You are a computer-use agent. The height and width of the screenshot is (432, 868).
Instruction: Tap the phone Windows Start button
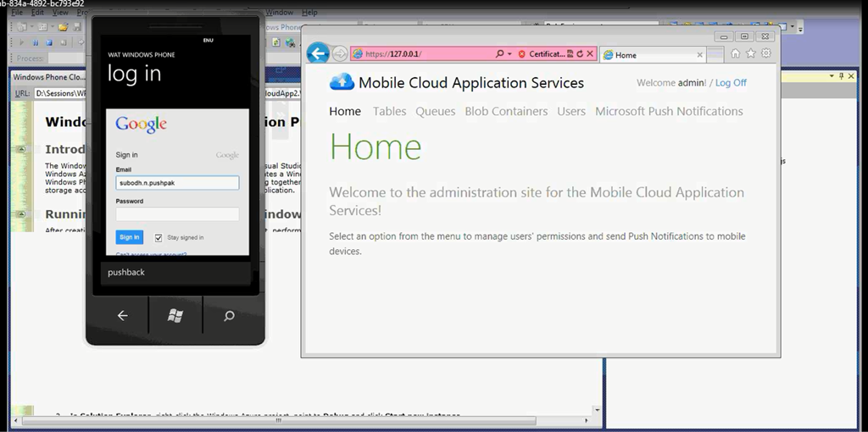click(x=175, y=315)
